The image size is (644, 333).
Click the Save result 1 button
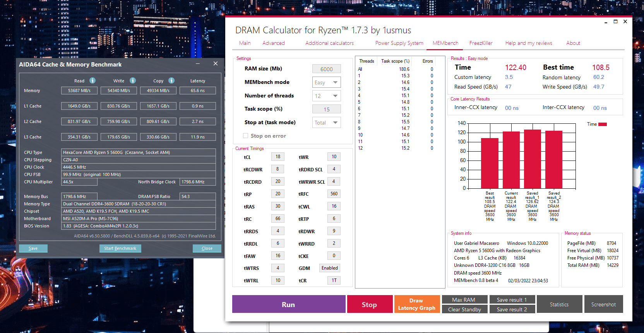pyautogui.click(x=512, y=299)
